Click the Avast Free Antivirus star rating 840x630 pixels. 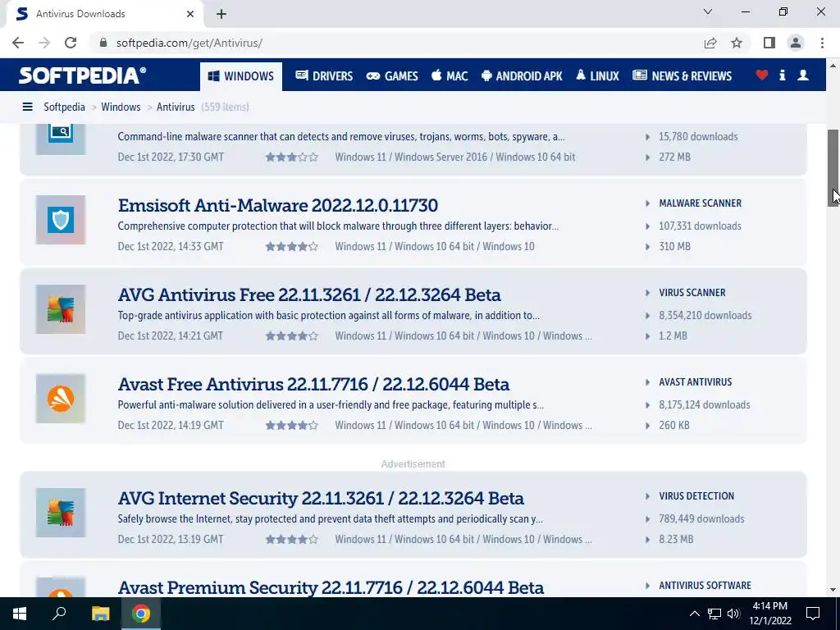click(292, 426)
